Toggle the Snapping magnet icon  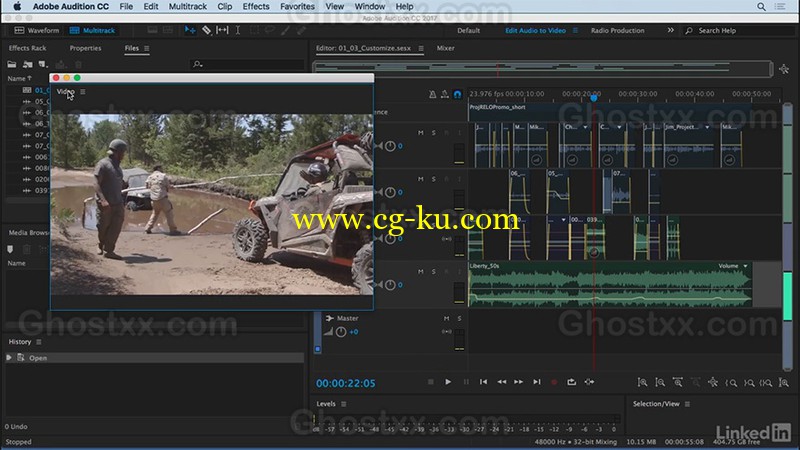coord(458,94)
